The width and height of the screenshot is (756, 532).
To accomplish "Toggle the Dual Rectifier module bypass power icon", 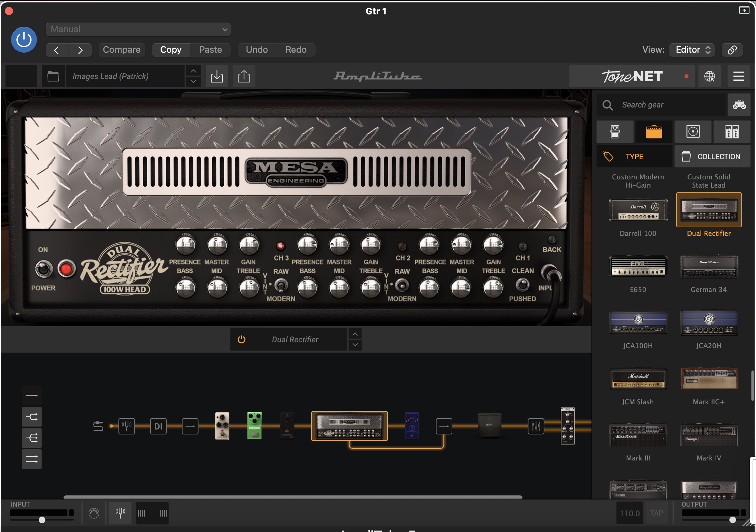I will pyautogui.click(x=242, y=339).
